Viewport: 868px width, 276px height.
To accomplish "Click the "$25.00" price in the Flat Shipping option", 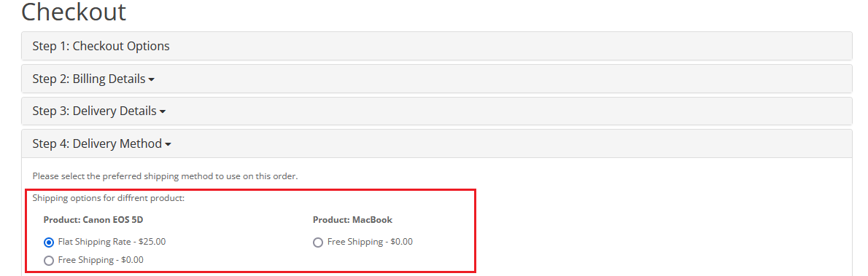I will tap(153, 242).
